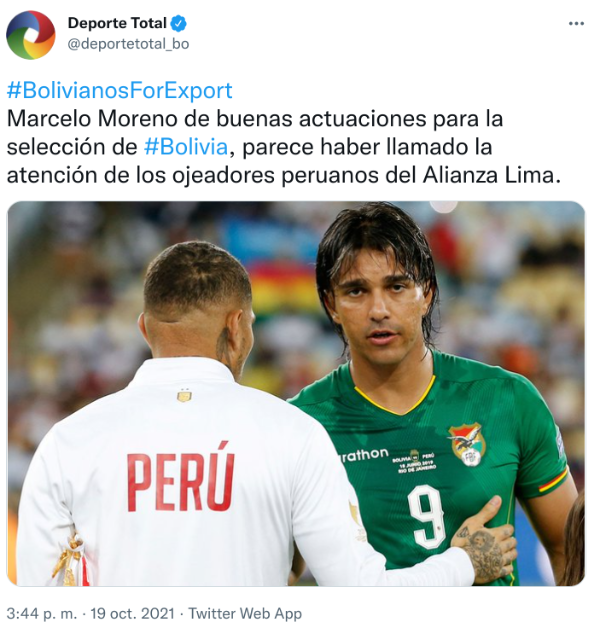Image resolution: width=600 pixels, height=628 pixels.
Task: Click the 19 oct. 2021 date
Action: [x=133, y=613]
